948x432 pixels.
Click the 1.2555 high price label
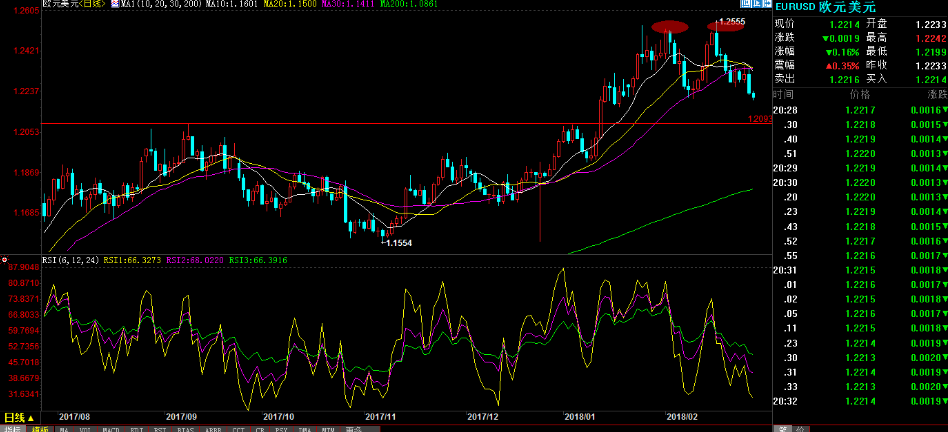coord(733,21)
